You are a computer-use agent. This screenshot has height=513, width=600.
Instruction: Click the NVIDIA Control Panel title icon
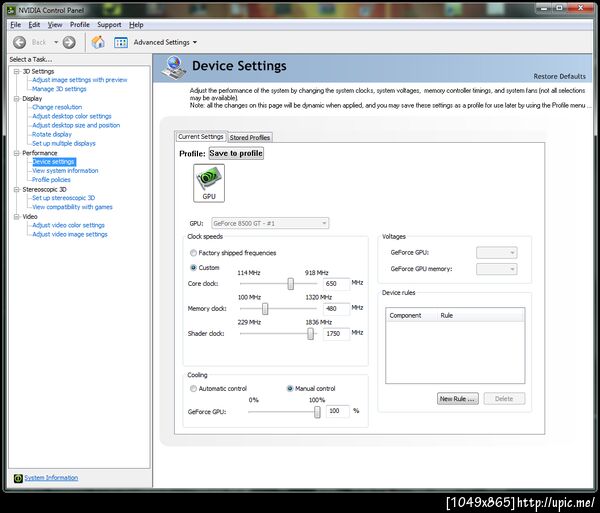(x=11, y=10)
